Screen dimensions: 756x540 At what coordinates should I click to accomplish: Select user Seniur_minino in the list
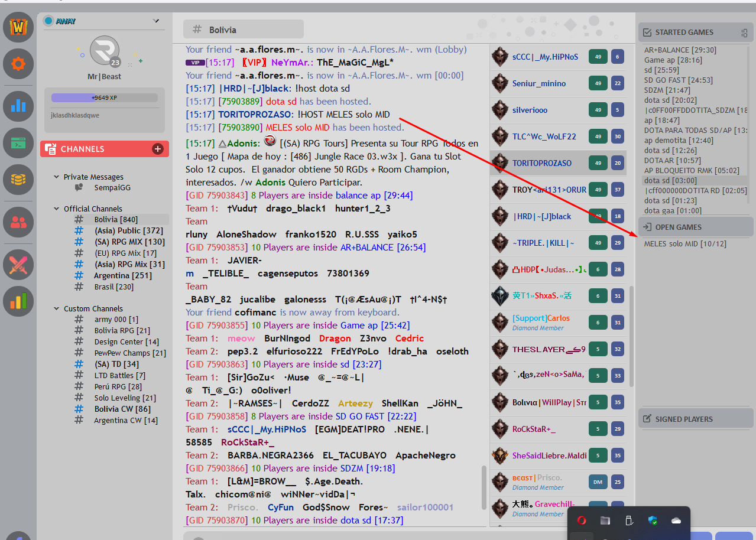(x=558, y=83)
